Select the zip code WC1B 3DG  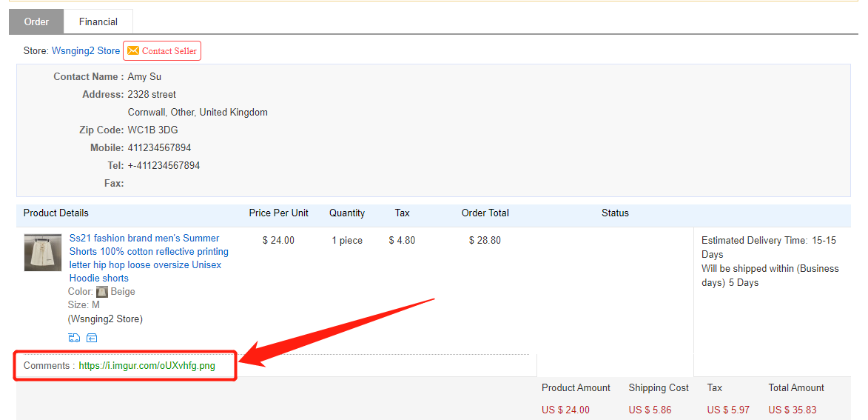[152, 130]
